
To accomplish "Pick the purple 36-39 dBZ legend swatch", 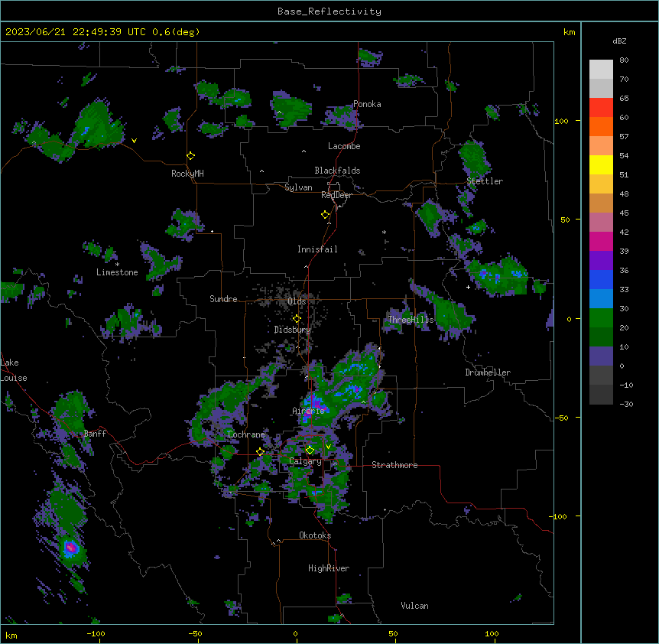I will (x=601, y=261).
